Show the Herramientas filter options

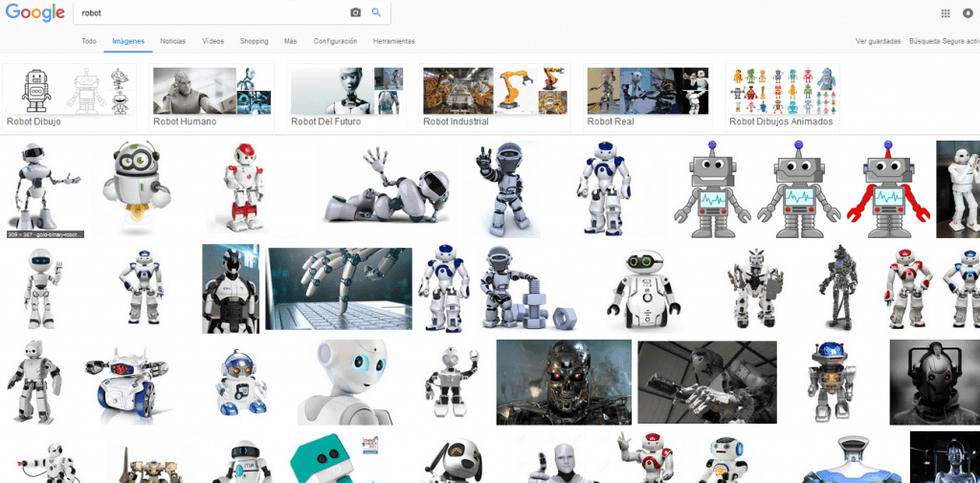click(393, 41)
